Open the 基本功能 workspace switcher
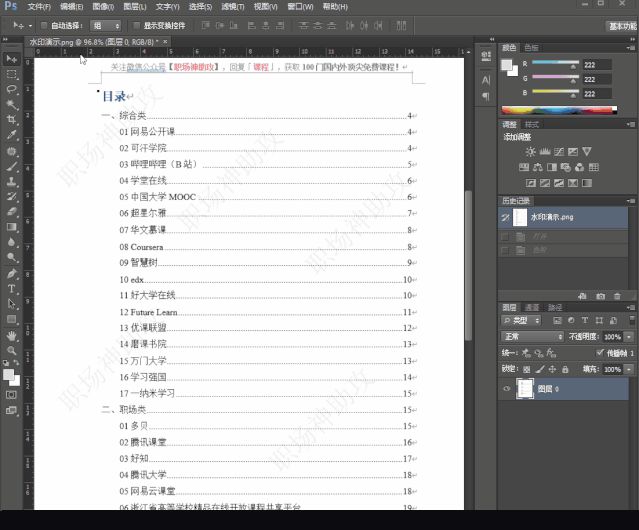 click(x=622, y=26)
